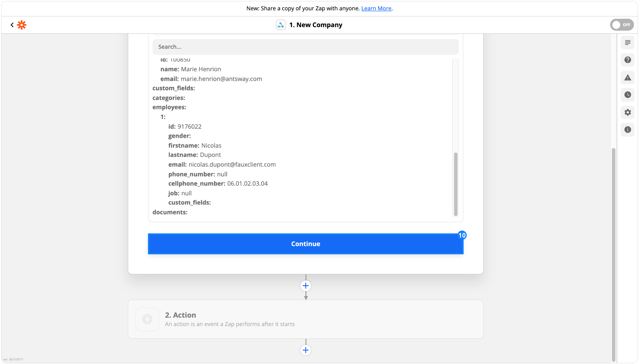Click nested custom_fields under employee
The width and height of the screenshot is (639, 364).
point(190,203)
